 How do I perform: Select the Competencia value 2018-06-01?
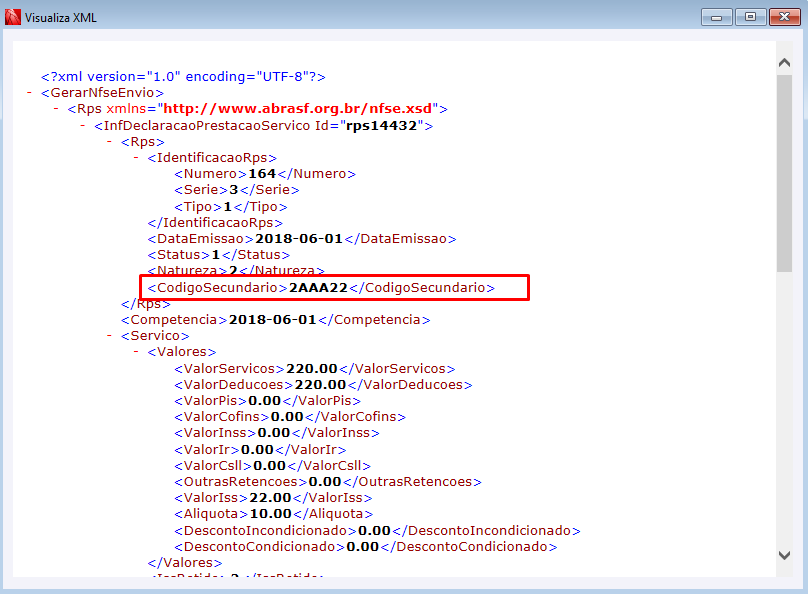pyautogui.click(x=273, y=319)
